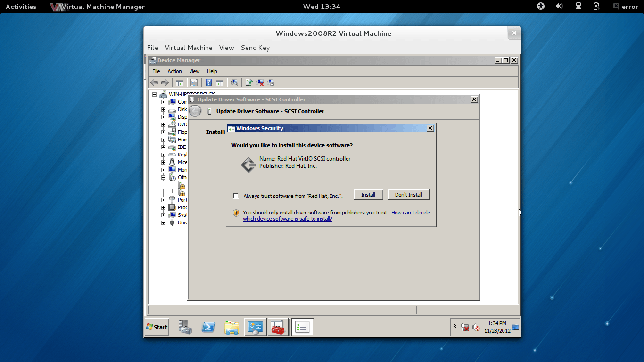
Task: Expand the Floppy drive node
Action: point(164,132)
